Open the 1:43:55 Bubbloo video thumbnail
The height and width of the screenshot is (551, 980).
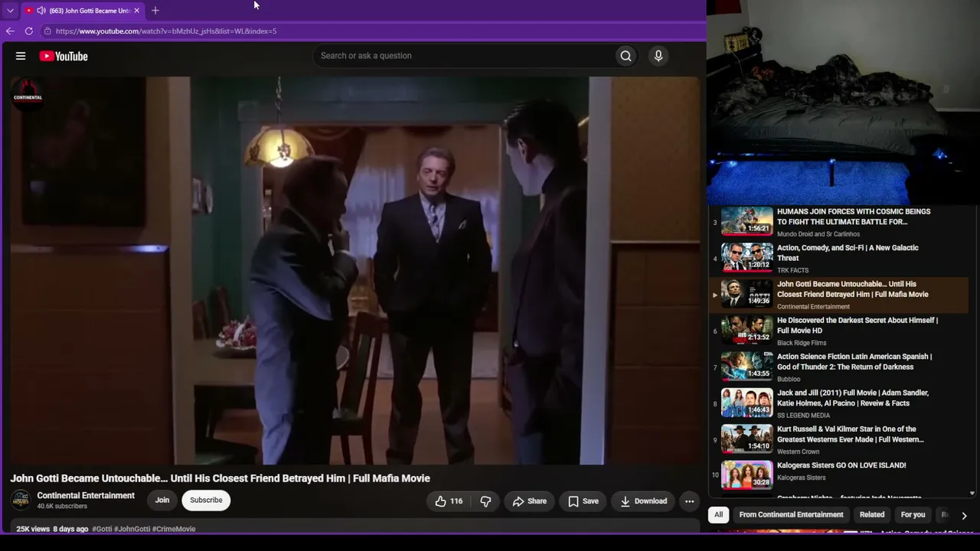coord(747,367)
